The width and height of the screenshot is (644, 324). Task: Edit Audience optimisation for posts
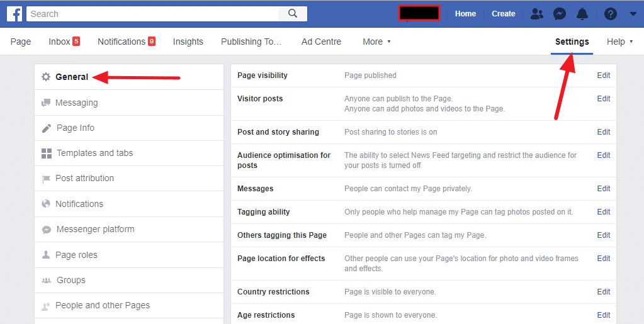(x=603, y=155)
